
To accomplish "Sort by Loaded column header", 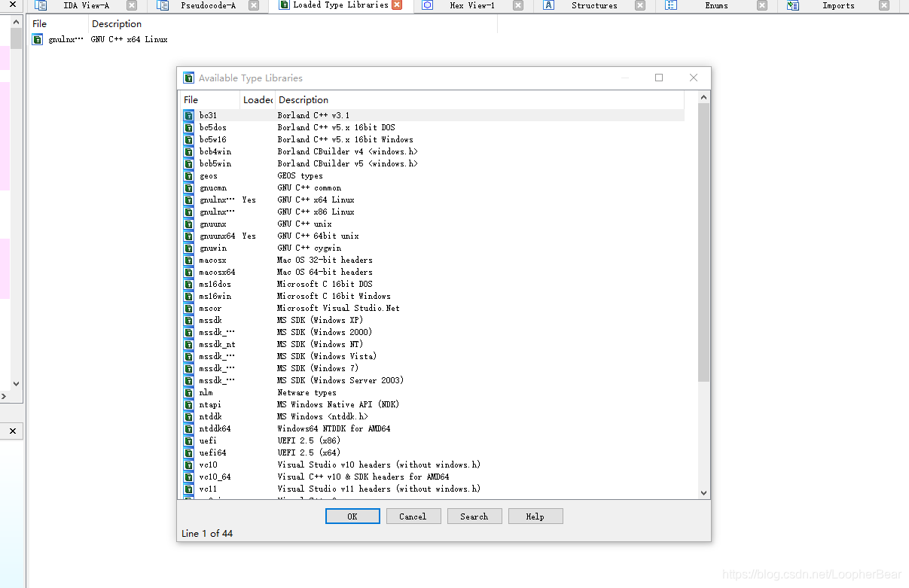I will pyautogui.click(x=258, y=99).
